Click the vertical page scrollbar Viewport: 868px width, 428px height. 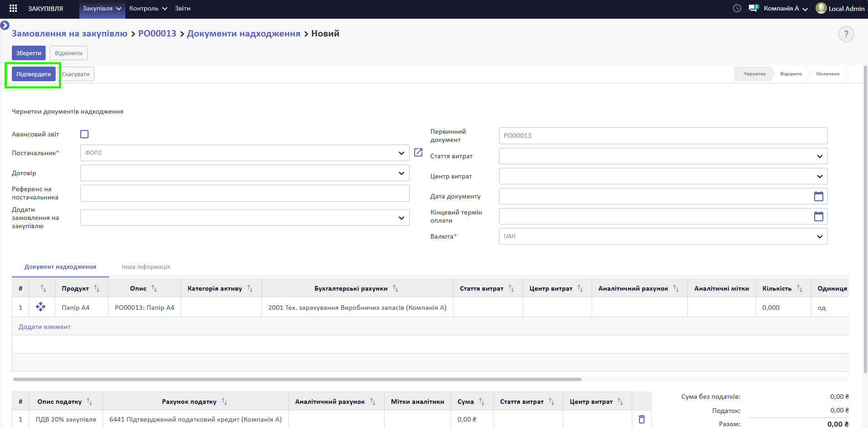pyautogui.click(x=865, y=219)
